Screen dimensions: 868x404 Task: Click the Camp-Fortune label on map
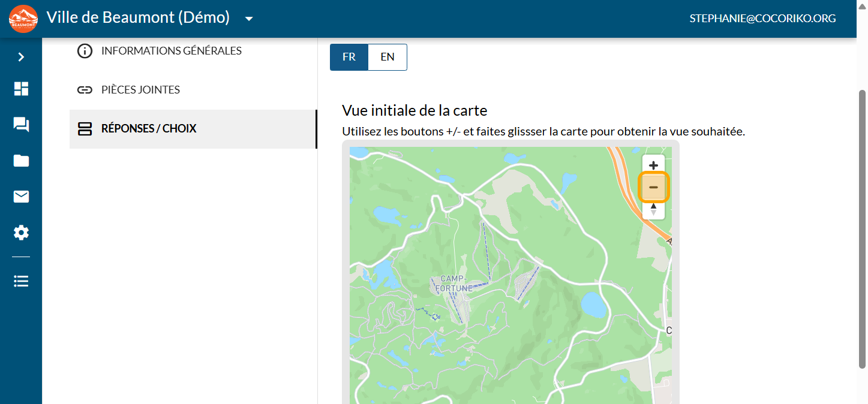(453, 284)
